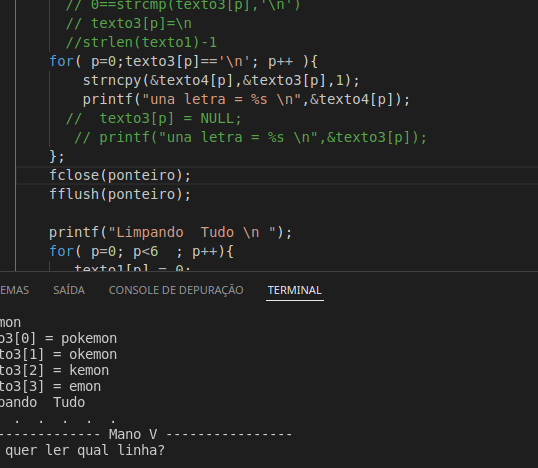Click the for( p=0; p<6 ; p++){ line
This screenshot has height=468, width=538.
tap(141, 251)
